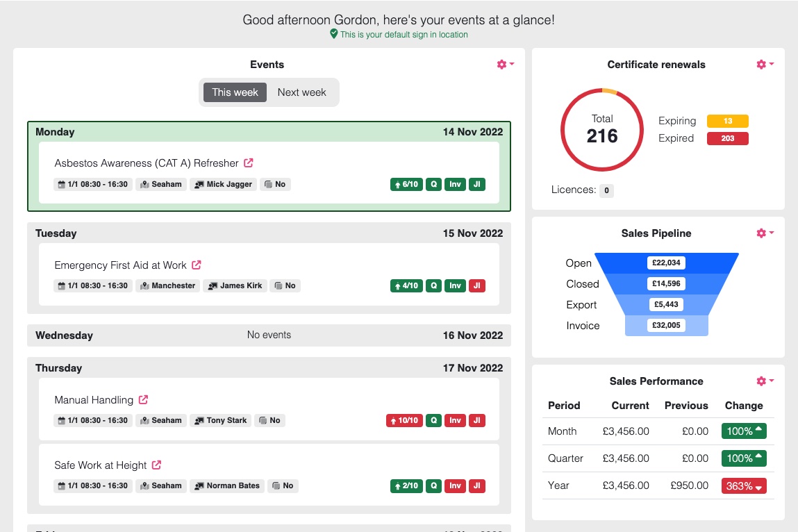
Task: Click the Q badge on Asbestos Awareness event
Action: click(433, 184)
